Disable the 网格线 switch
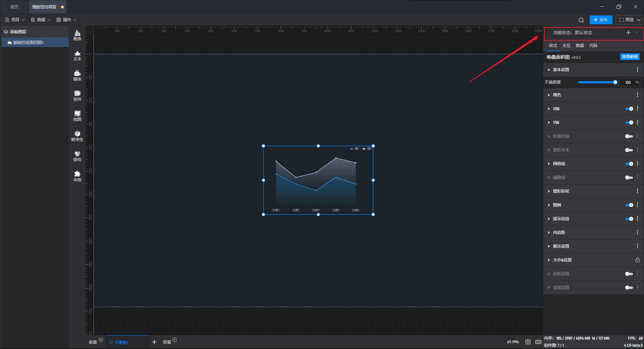Viewport: 644px width, 349px height. coord(629,164)
